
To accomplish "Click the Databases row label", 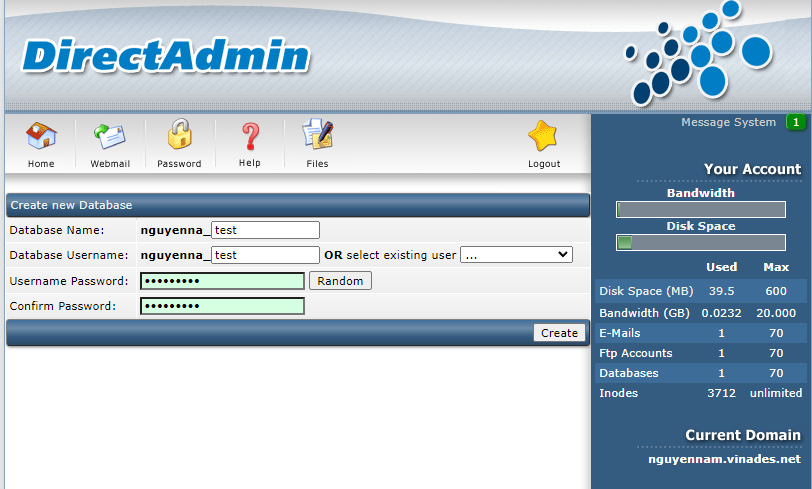I will (x=629, y=373).
